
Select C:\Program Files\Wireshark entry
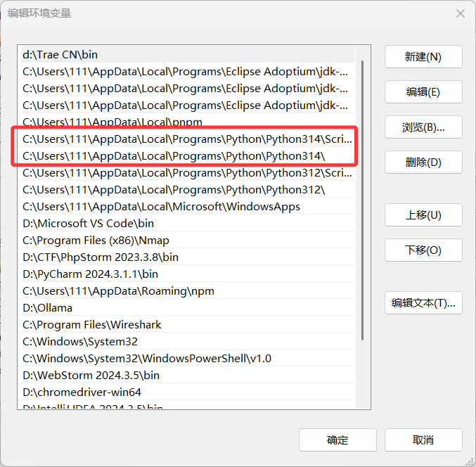(186, 325)
